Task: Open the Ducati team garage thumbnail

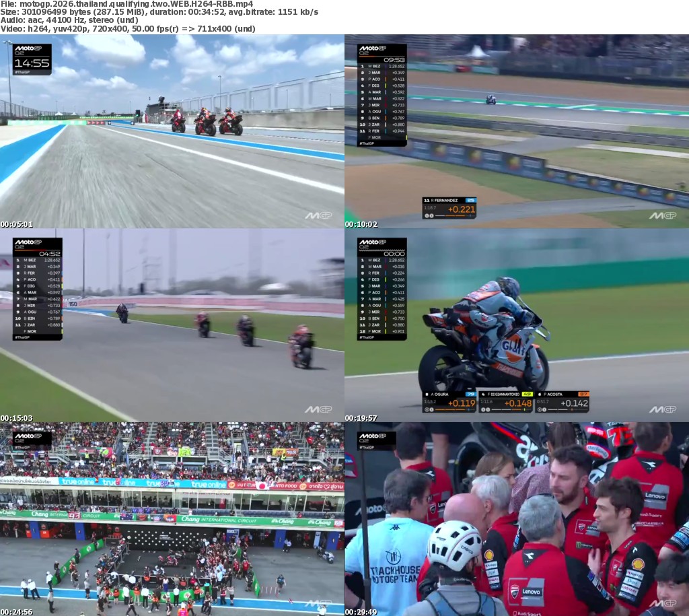Action: [x=517, y=519]
